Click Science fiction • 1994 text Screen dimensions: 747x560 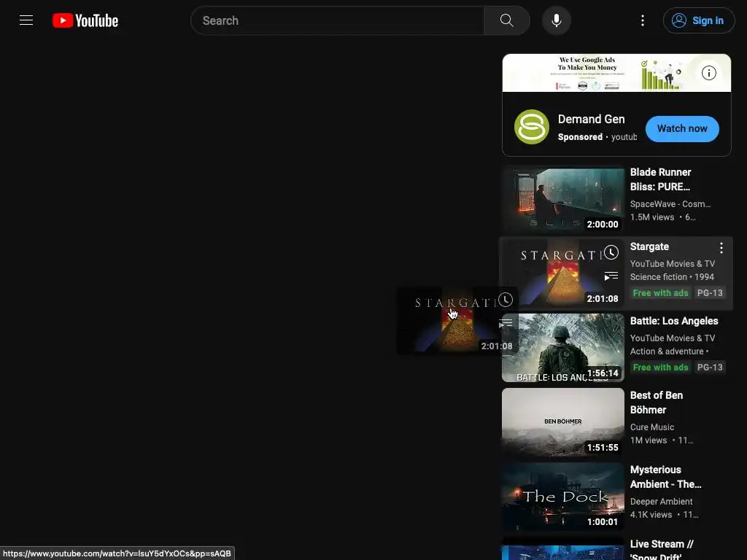pos(672,276)
